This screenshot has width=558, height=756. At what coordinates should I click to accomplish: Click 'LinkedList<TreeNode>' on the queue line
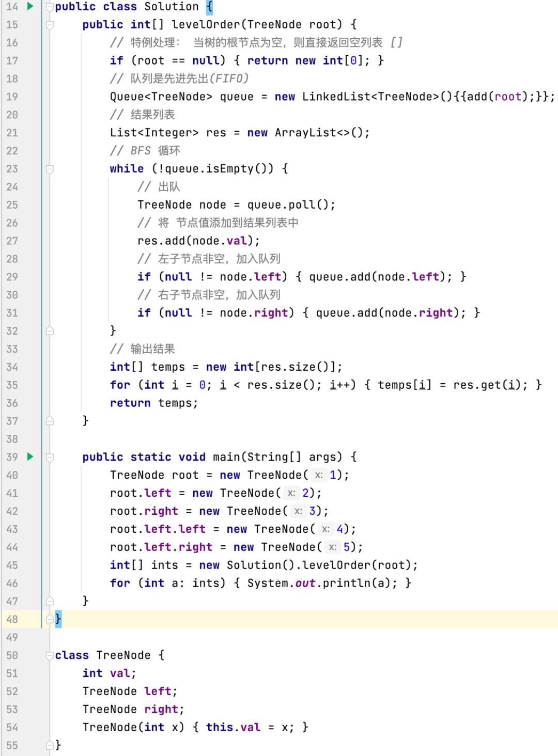[x=370, y=97]
